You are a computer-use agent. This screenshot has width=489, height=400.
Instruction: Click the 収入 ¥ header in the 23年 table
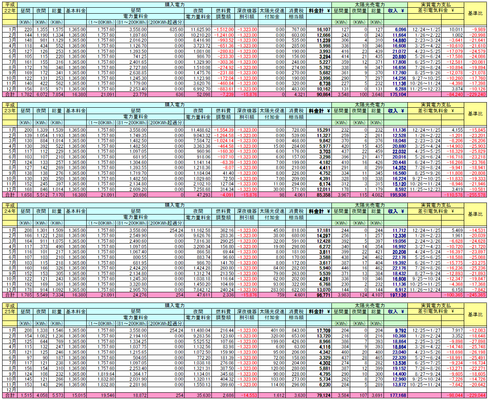(x=395, y=111)
